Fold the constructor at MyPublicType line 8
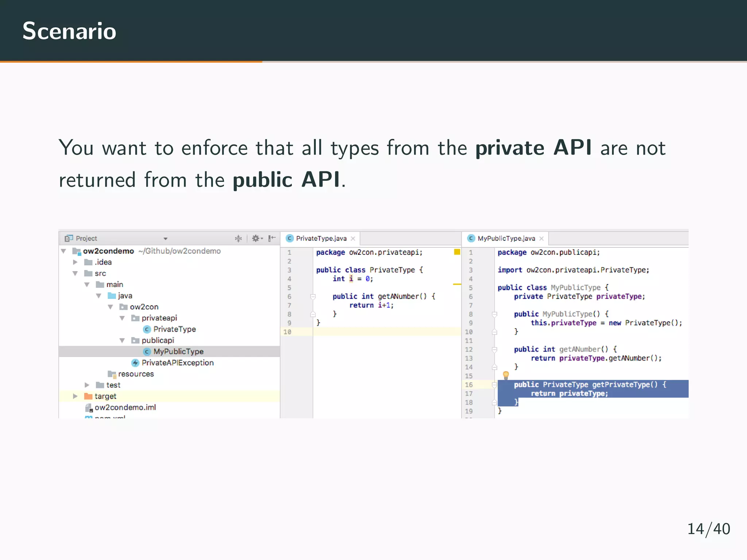This screenshot has height=560, width=747. point(494,314)
